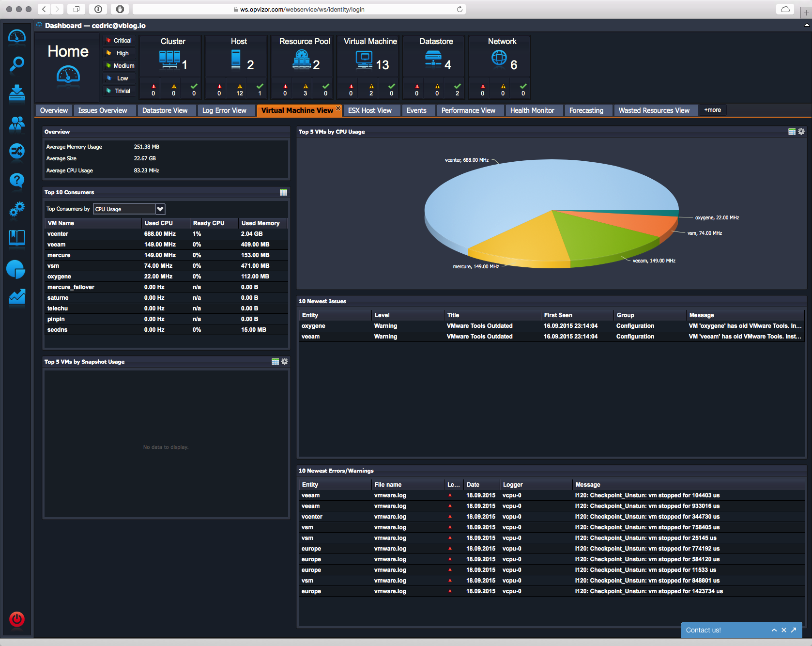Viewport: 812px width, 646px height.
Task: Toggle the Trivial severity filter
Action: pos(119,91)
